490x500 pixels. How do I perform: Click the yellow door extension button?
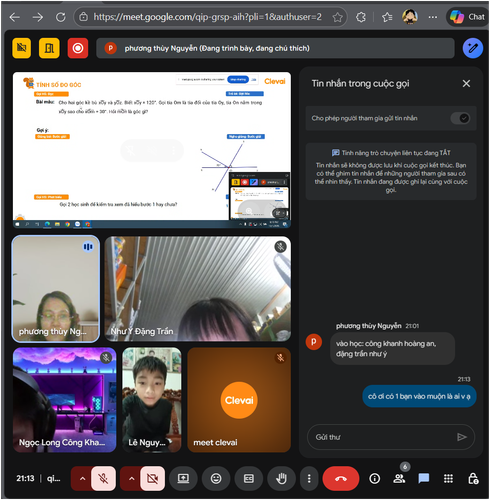click(49, 48)
